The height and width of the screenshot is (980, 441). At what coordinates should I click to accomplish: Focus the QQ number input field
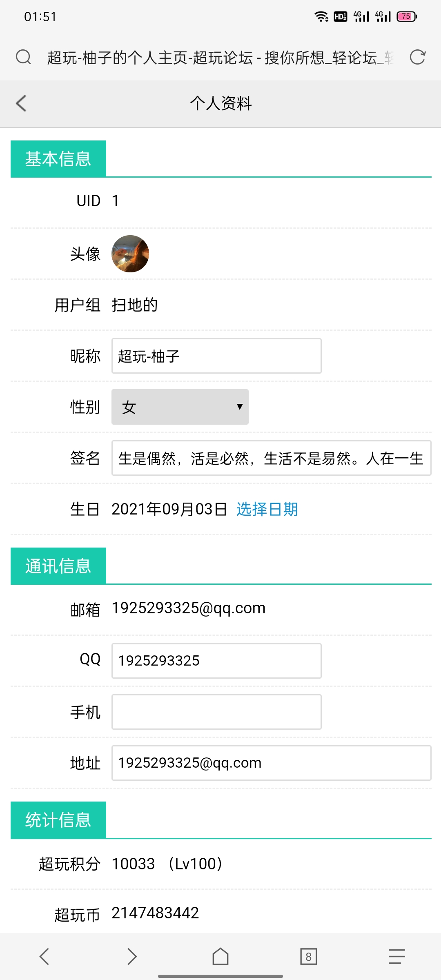click(x=216, y=661)
